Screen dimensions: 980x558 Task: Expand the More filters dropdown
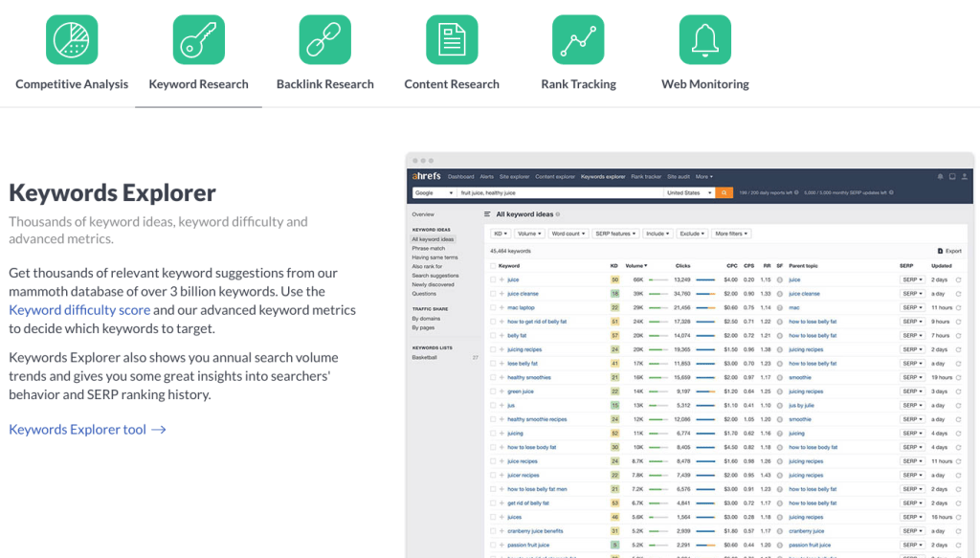click(731, 234)
